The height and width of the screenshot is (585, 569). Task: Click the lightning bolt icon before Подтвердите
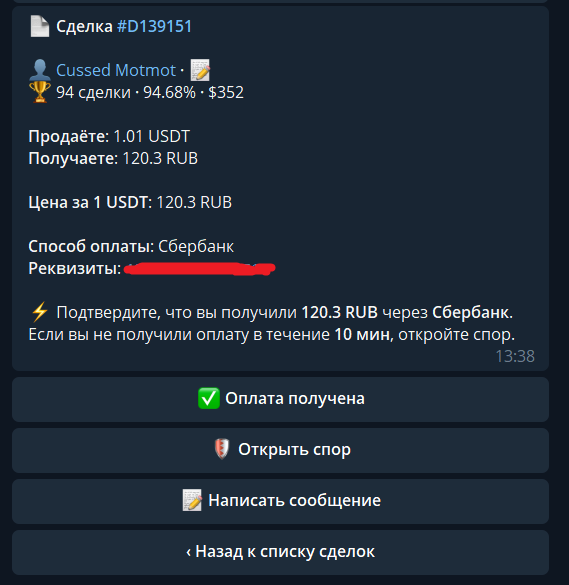(x=39, y=312)
